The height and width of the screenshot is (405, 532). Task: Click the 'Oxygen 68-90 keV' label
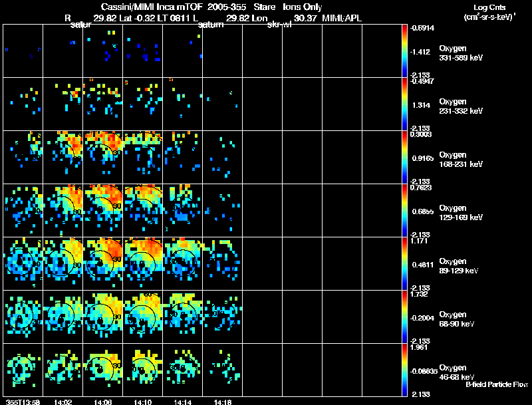click(x=457, y=319)
